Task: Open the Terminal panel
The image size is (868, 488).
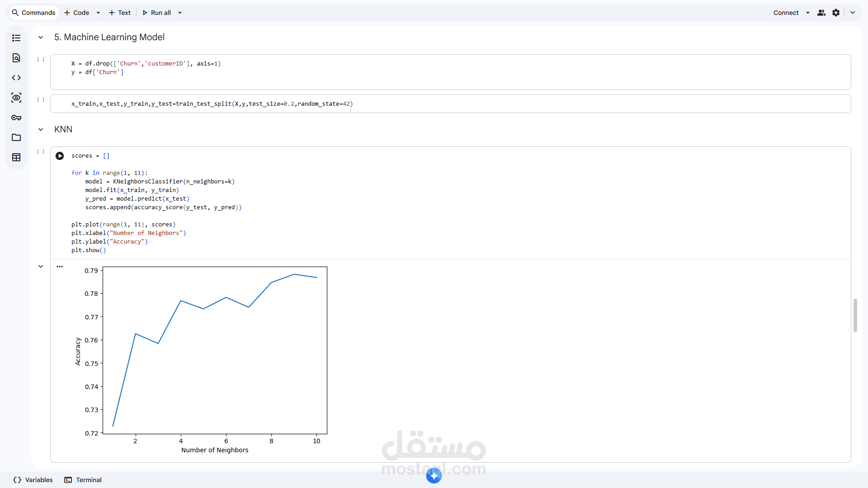Action: (83, 480)
